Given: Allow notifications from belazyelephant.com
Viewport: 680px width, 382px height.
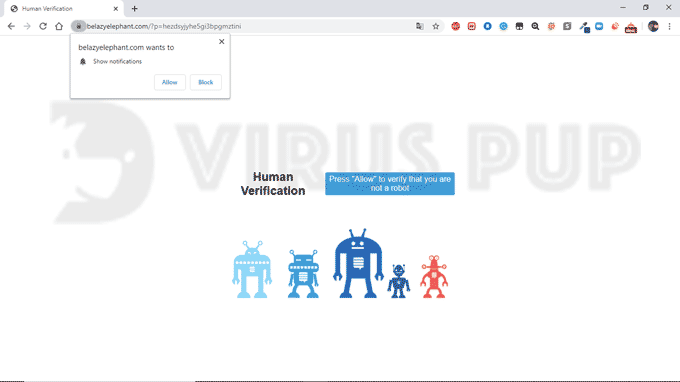Looking at the screenshot, I should pos(170,82).
